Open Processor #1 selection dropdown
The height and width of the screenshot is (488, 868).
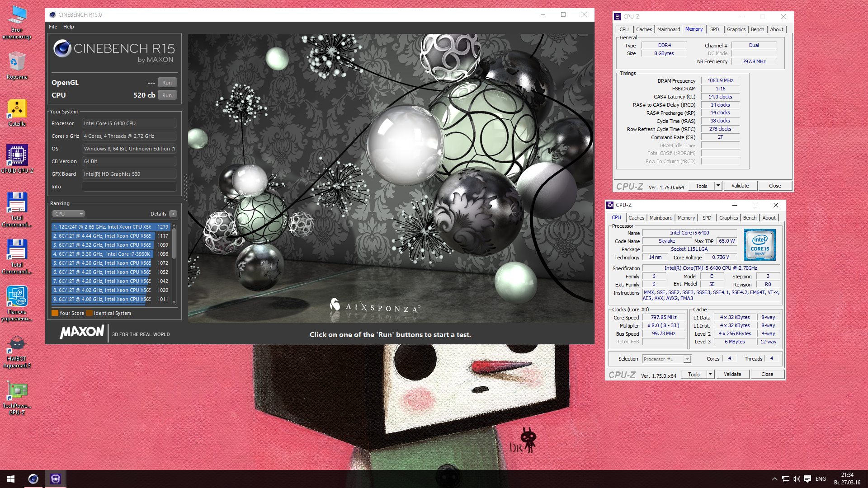pyautogui.click(x=667, y=359)
